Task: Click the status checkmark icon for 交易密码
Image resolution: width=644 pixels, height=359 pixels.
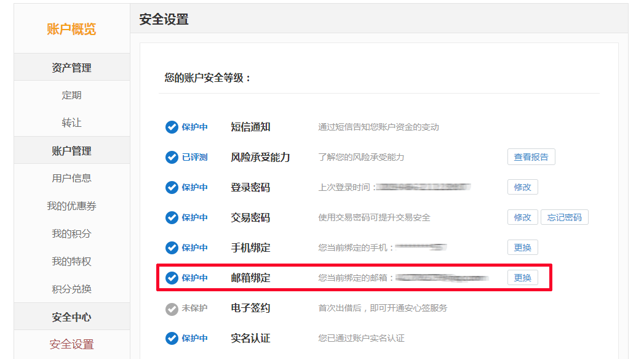Action: click(x=172, y=217)
